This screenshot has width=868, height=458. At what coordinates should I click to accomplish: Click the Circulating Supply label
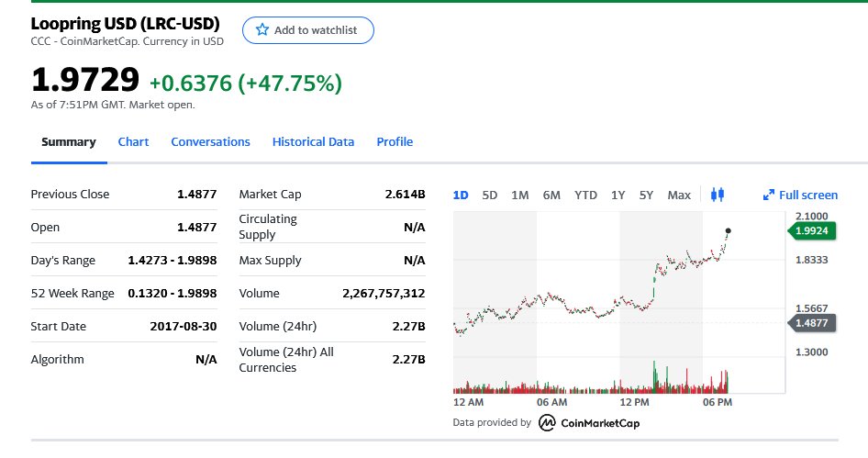268,227
